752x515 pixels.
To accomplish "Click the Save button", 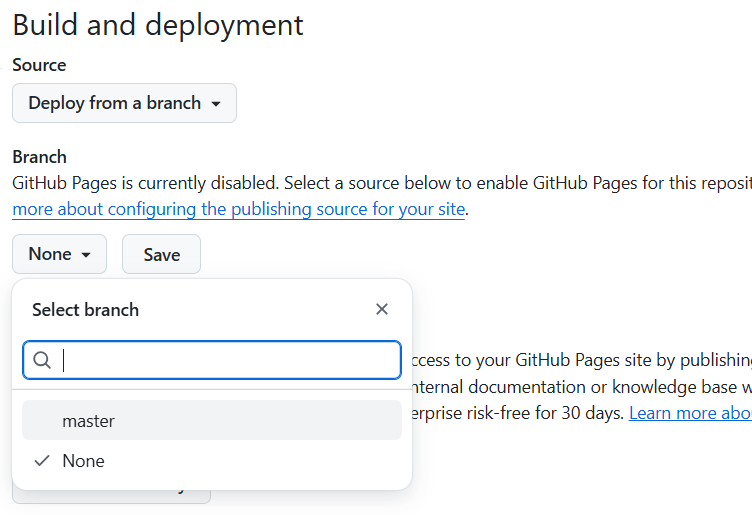I will pyautogui.click(x=162, y=254).
